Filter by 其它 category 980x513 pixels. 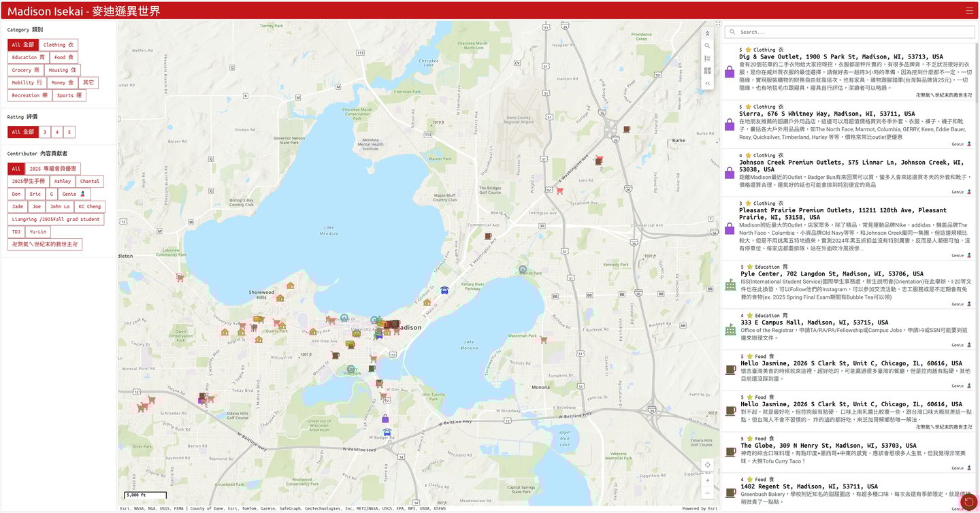tap(88, 82)
